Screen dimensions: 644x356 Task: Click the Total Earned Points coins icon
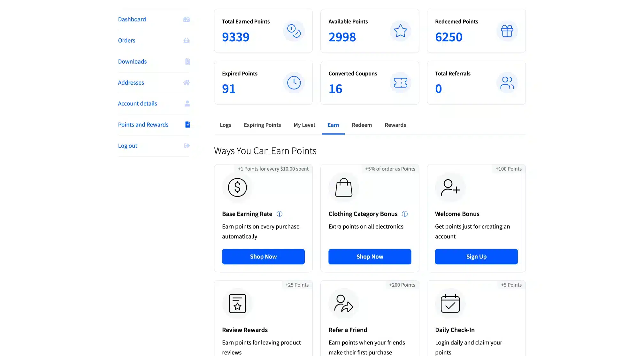tap(294, 31)
